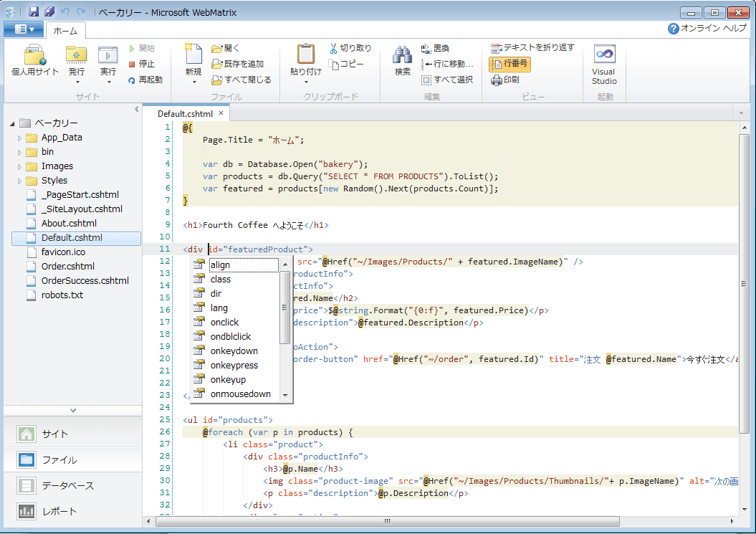Switch to the ホーム ribbon tab
This screenshot has width=756, height=534.
click(65, 31)
